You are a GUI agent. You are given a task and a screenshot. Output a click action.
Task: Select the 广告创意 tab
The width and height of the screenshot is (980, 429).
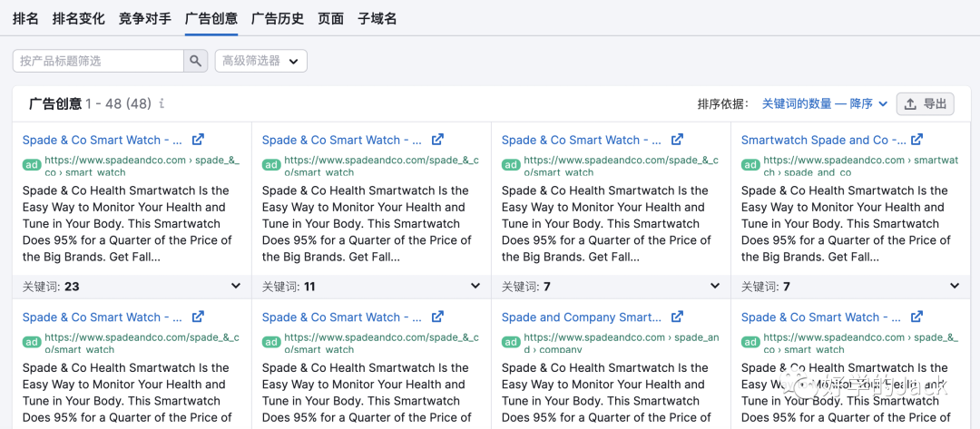click(211, 18)
